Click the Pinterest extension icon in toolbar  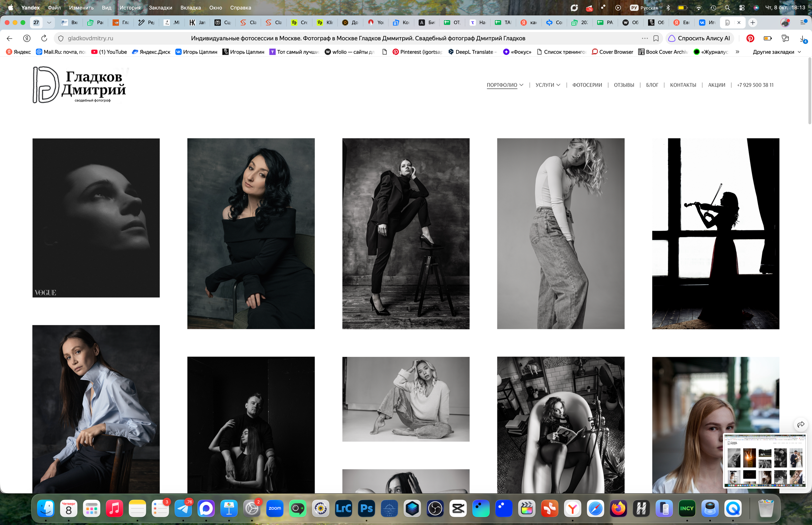pos(750,38)
